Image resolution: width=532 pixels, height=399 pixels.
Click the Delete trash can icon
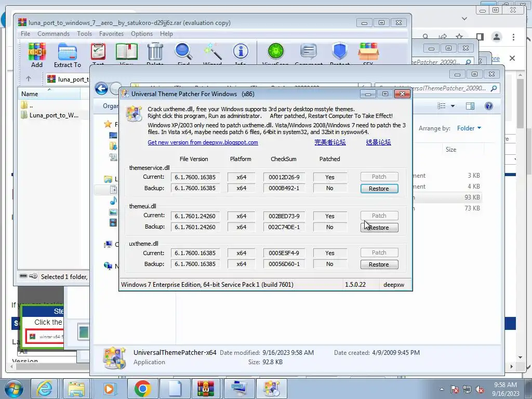click(155, 54)
